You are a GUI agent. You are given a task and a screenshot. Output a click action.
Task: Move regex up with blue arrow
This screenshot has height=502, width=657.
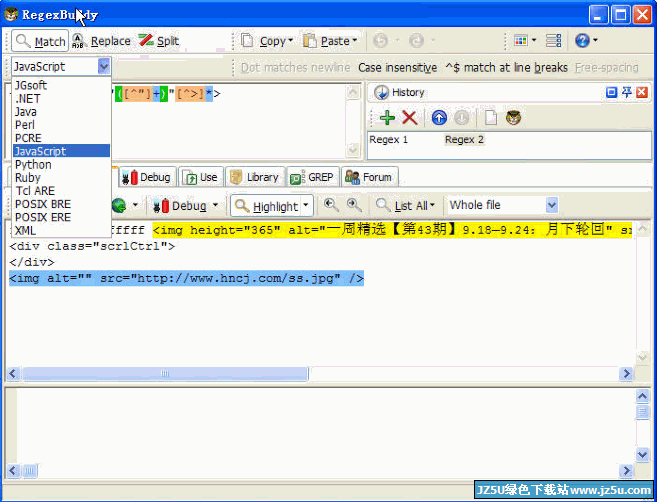coord(439,118)
